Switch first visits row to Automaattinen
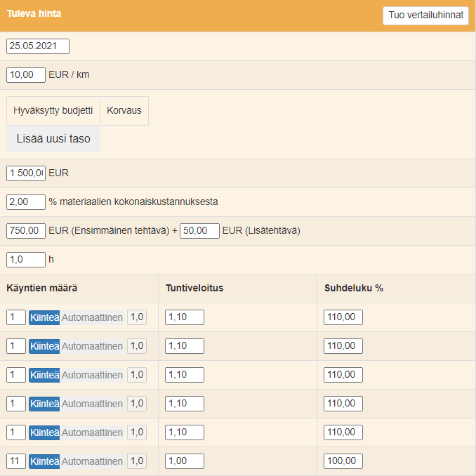476x476 pixels. [92, 317]
